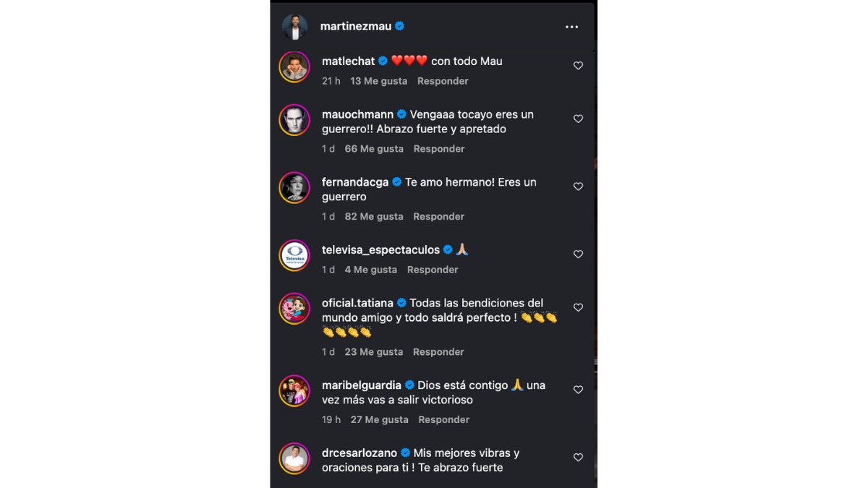The image size is (868, 488).
Task: Reply to matlechat's comment
Action: click(443, 81)
